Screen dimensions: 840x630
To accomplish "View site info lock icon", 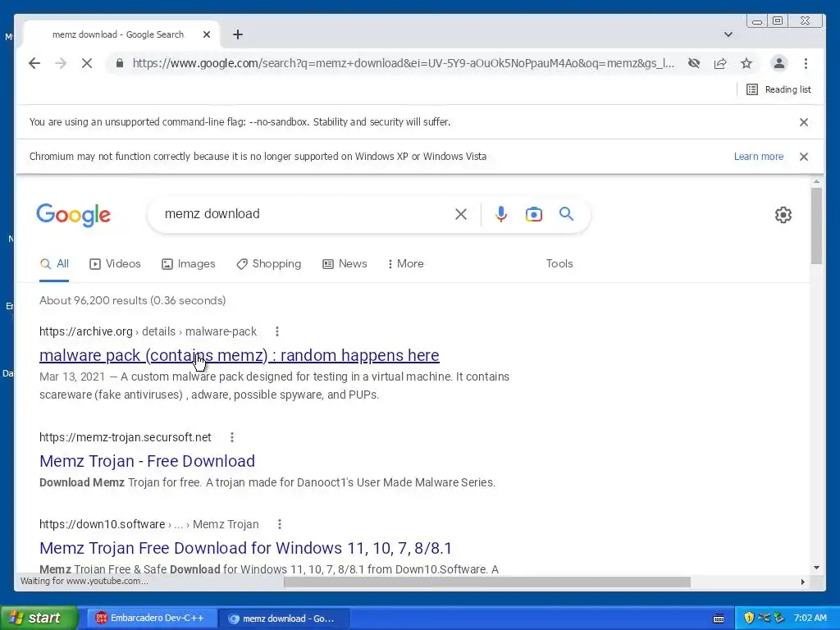I will click(x=120, y=63).
